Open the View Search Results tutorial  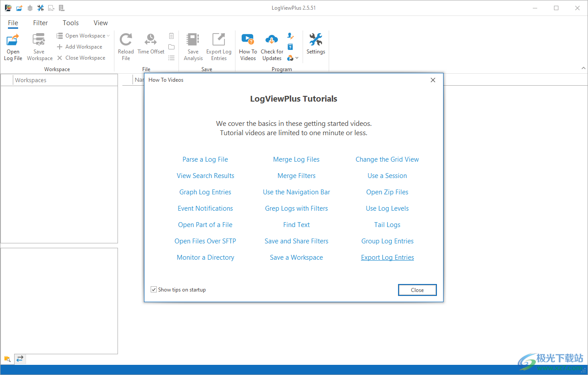[205, 176]
